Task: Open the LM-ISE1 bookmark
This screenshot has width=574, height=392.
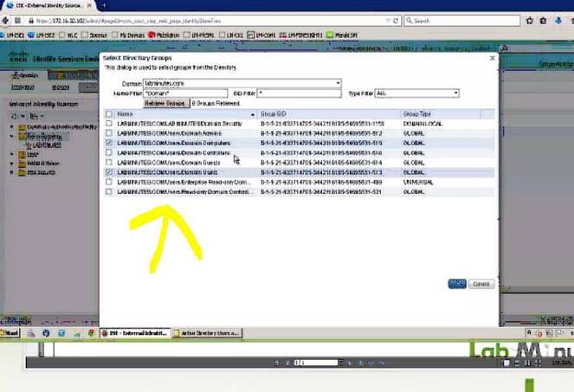Action: coord(12,35)
